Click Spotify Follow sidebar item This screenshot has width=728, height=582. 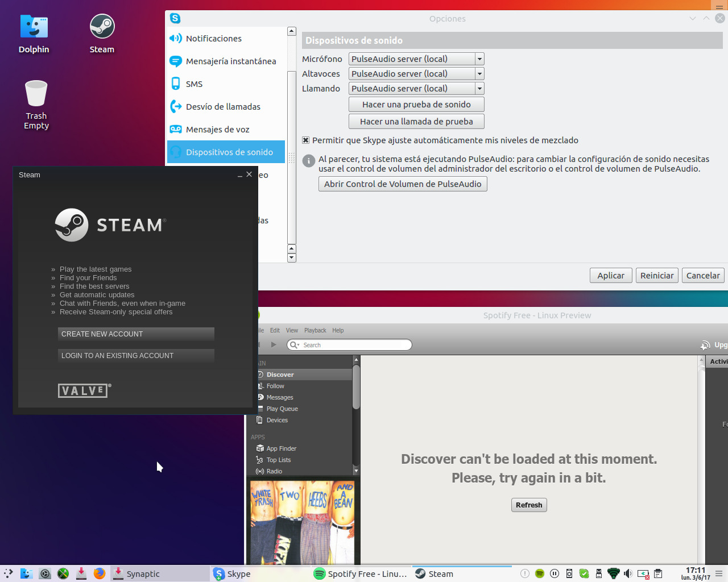pos(304,386)
